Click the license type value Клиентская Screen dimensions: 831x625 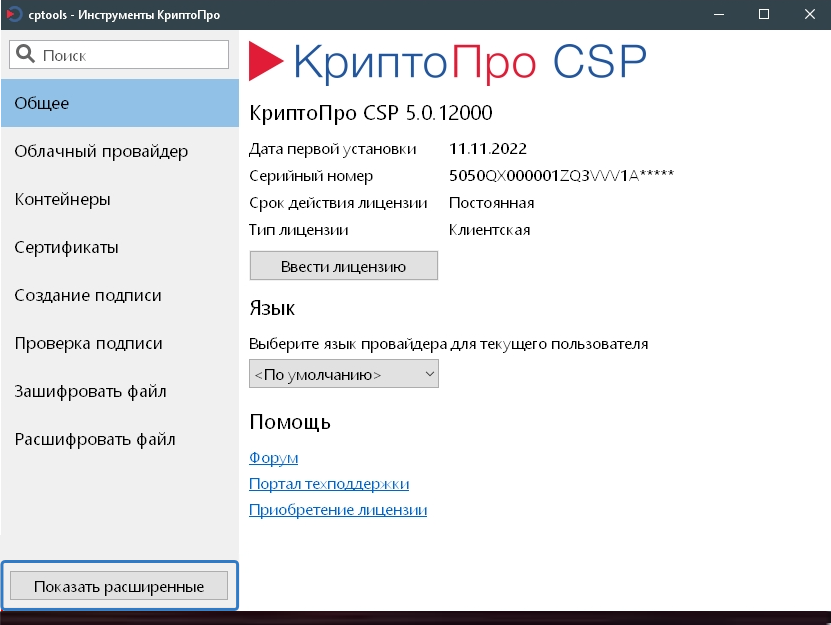pos(489,230)
